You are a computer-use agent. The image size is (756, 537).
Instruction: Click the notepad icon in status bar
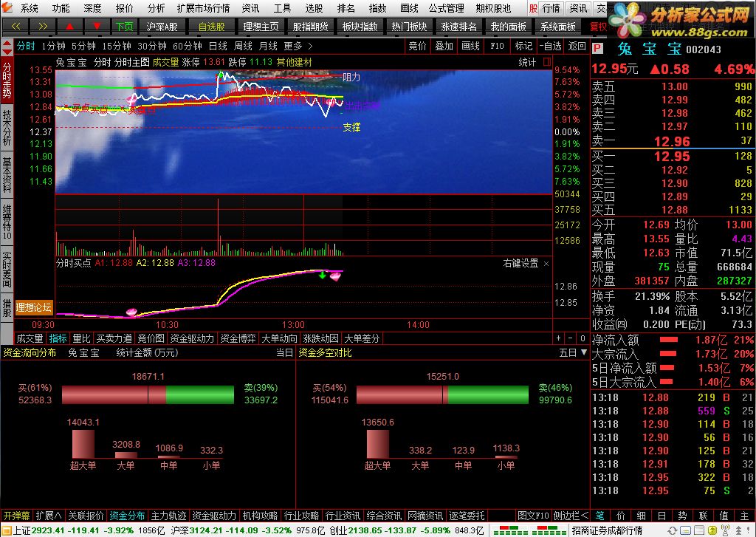coord(699,531)
